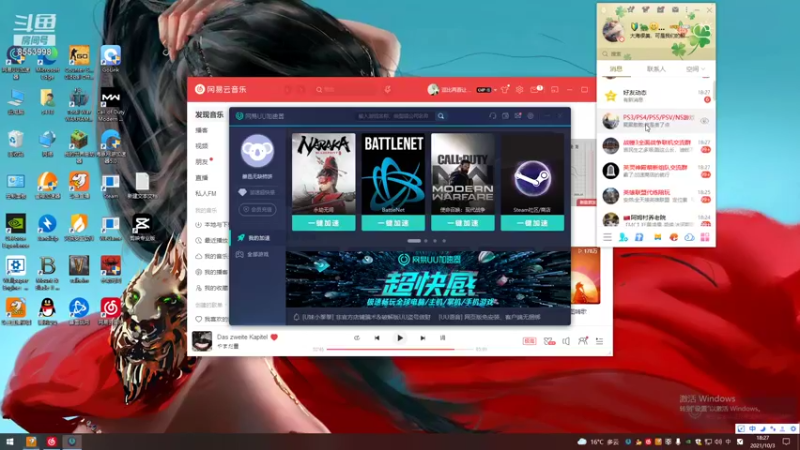
Task: Click the QQ contact search field
Action: pyautogui.click(x=656, y=54)
